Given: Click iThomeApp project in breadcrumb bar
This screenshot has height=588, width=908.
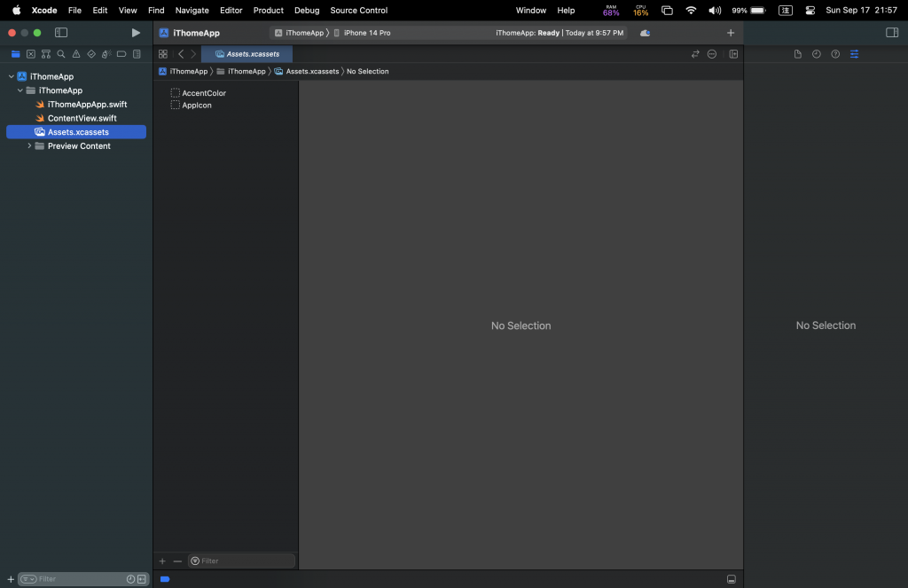Looking at the screenshot, I should tap(183, 71).
